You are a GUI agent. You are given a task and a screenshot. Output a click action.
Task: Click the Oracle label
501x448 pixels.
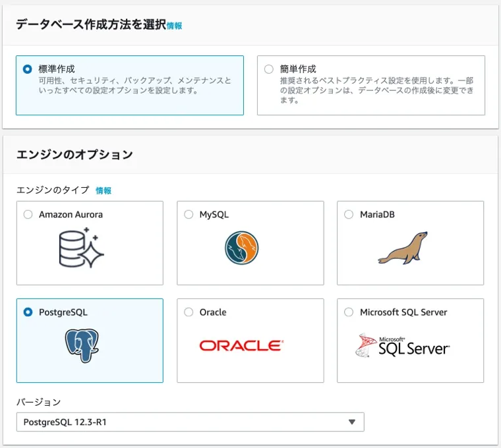[213, 312]
